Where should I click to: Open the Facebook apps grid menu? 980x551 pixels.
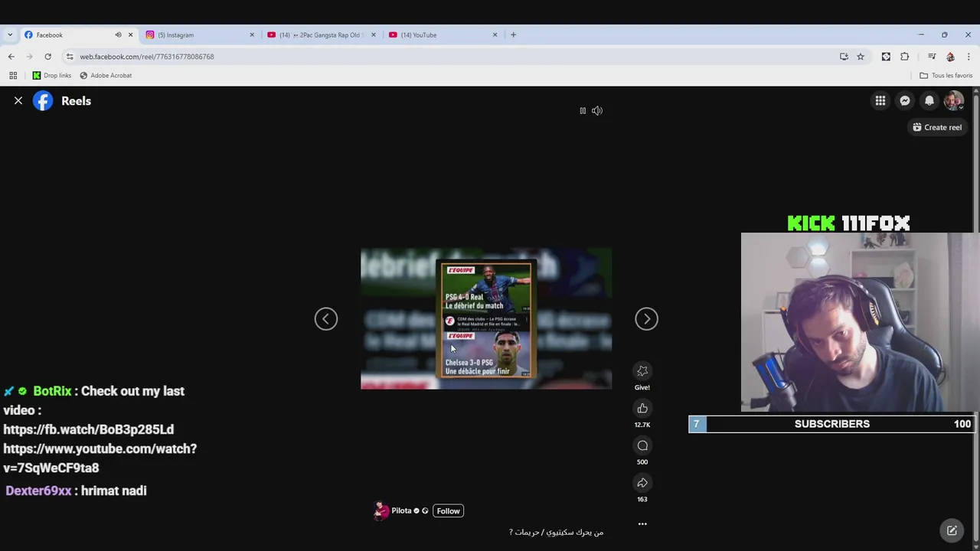(x=880, y=101)
